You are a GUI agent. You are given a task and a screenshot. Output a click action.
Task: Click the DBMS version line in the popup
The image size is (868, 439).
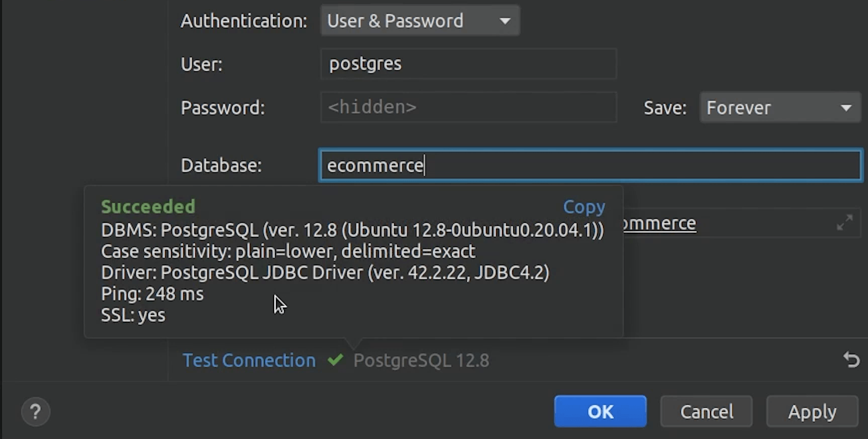(352, 230)
